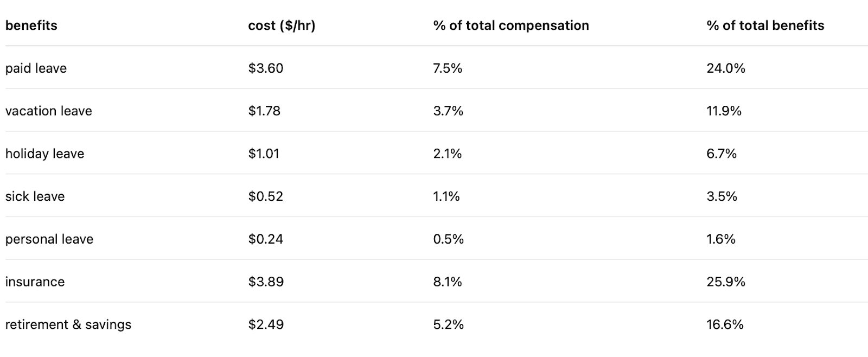Click the 'benefits' column header
This screenshot has width=868, height=357.
tap(31, 25)
